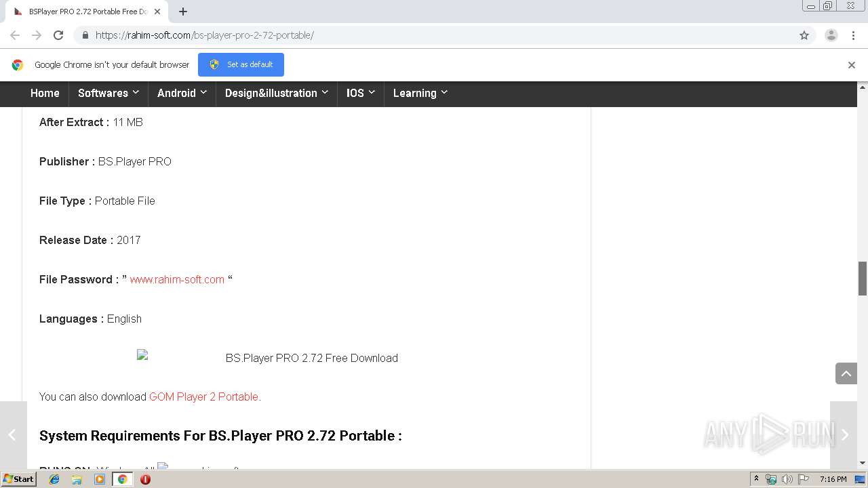Open the www.rahim-soft.com password link

click(x=177, y=279)
